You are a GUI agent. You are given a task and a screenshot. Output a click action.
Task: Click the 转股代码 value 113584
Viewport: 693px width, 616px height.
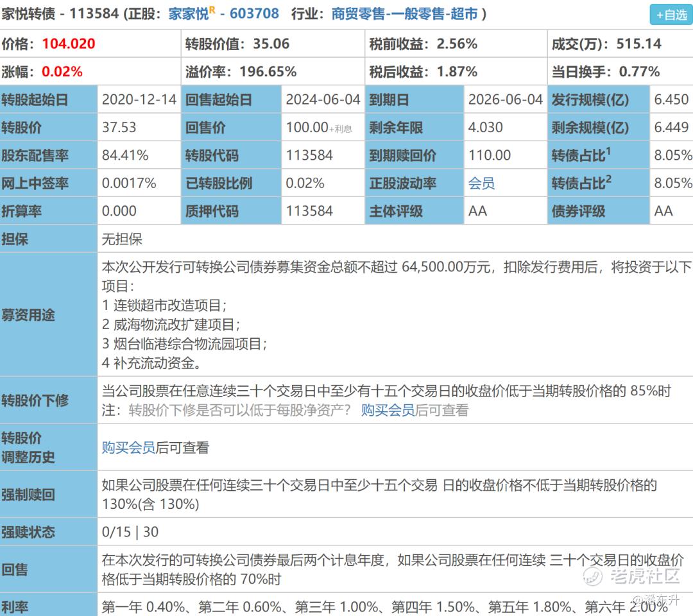tap(309, 155)
